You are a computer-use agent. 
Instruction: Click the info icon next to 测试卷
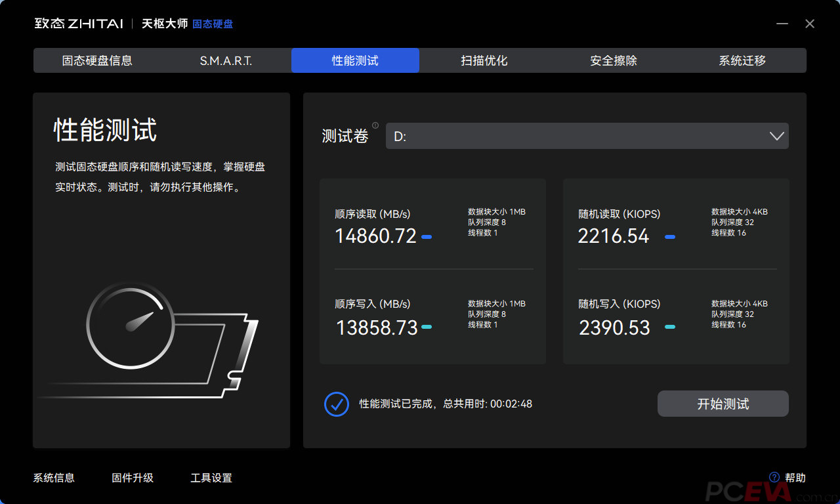coord(375,125)
